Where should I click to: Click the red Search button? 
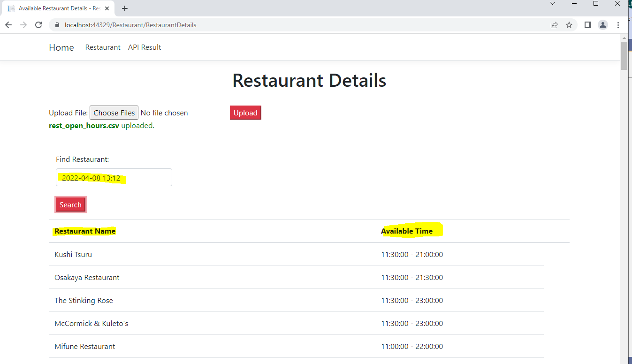click(x=70, y=205)
